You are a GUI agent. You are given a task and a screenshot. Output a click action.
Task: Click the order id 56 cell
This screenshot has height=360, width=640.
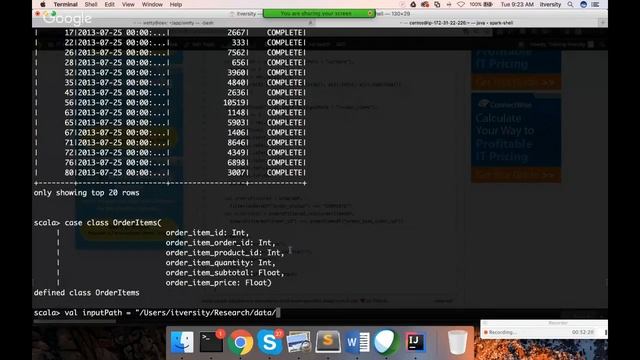coord(69,102)
